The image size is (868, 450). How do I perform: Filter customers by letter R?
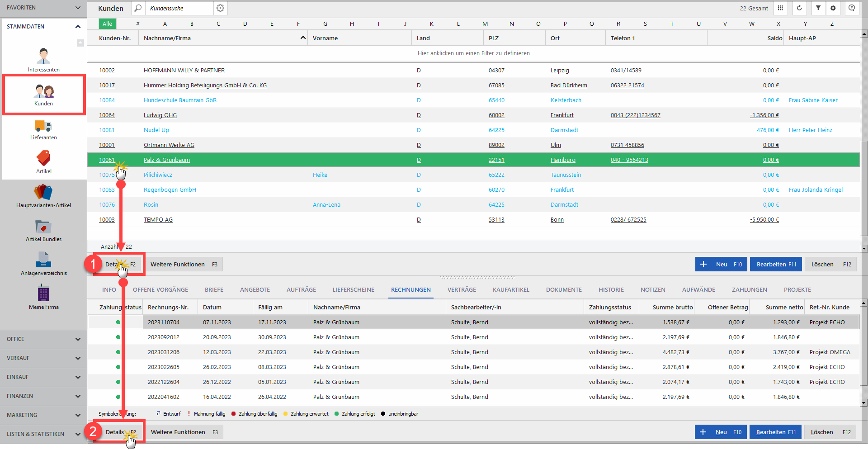click(618, 24)
